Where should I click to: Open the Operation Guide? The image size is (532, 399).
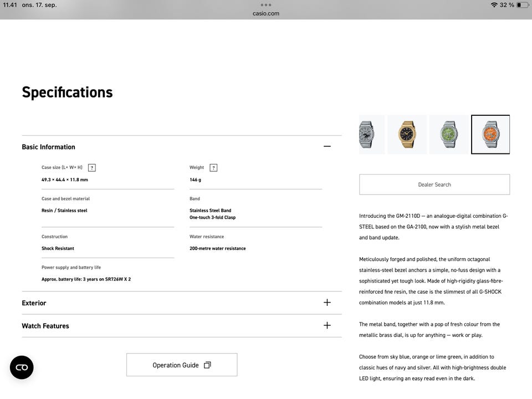point(182,365)
